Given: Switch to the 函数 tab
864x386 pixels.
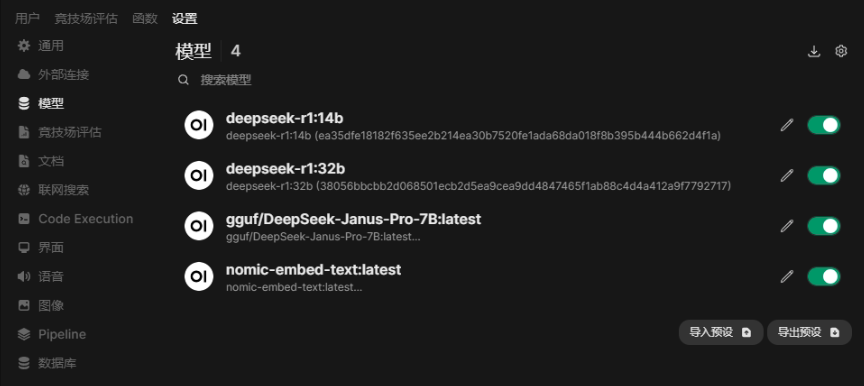Looking at the screenshot, I should coord(145,19).
